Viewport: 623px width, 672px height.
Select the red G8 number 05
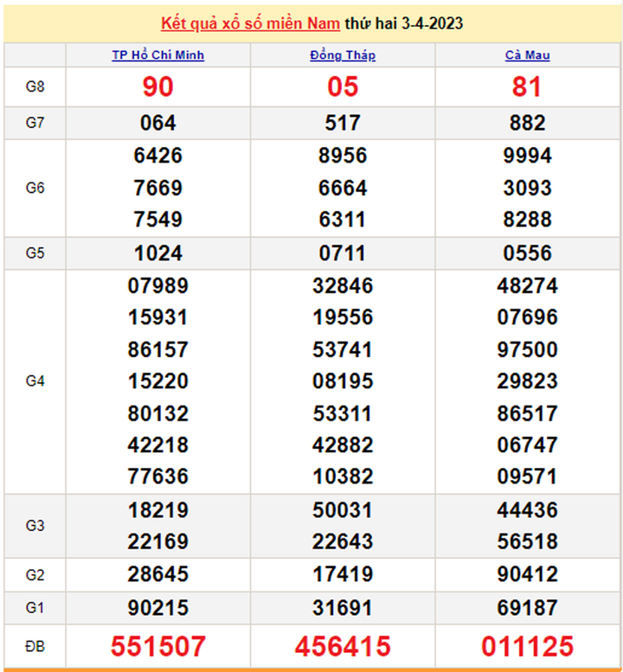coord(343,86)
